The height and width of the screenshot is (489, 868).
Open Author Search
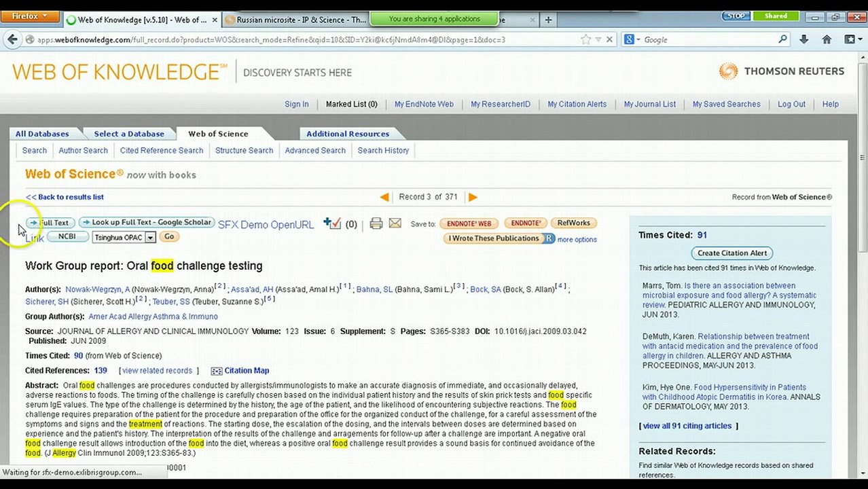(x=83, y=150)
